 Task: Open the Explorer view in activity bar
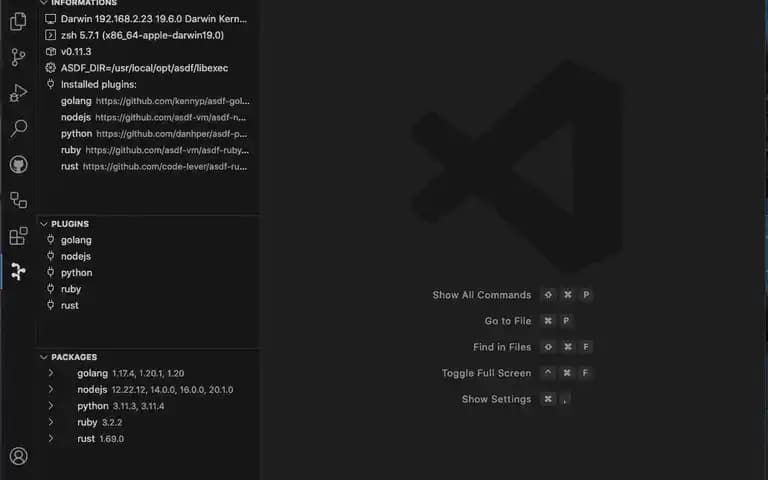(x=18, y=21)
